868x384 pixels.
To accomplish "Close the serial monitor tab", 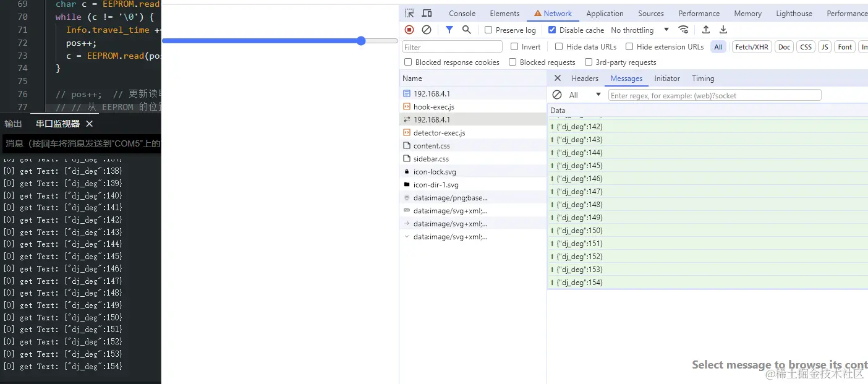I will tap(90, 124).
